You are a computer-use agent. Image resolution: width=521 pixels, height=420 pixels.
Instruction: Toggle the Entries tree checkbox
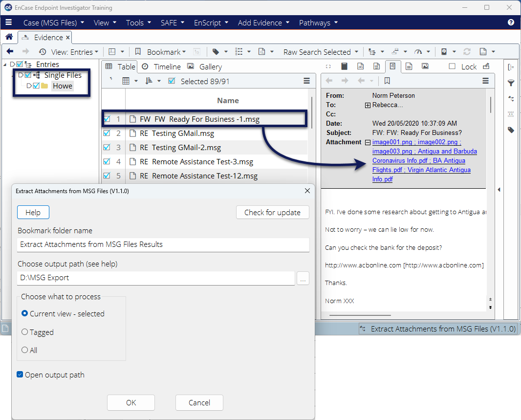20,64
